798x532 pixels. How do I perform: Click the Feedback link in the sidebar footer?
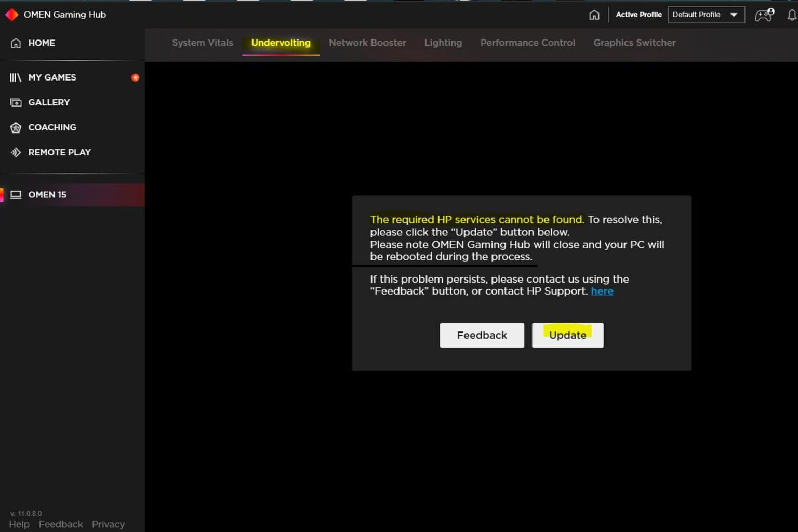(61, 524)
